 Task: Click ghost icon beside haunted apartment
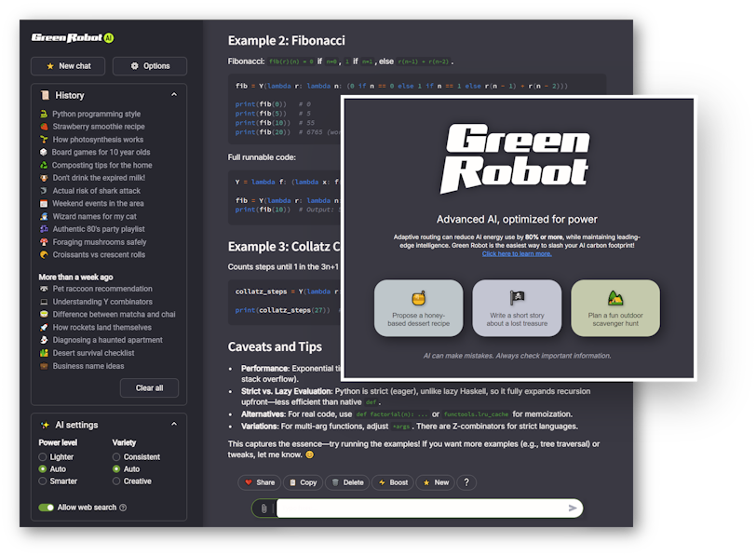tap(44, 340)
